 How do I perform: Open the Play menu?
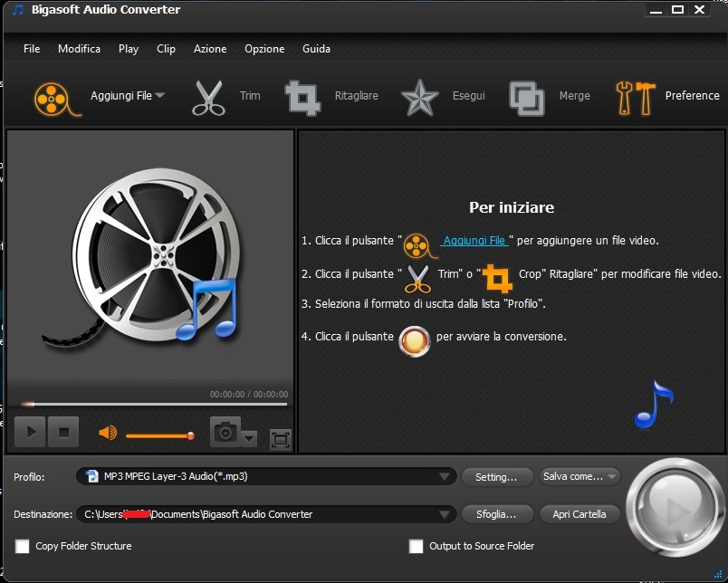[129, 49]
